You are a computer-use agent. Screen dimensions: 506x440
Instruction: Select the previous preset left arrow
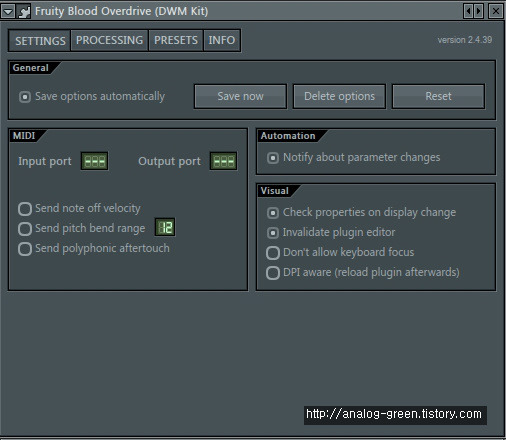point(469,11)
